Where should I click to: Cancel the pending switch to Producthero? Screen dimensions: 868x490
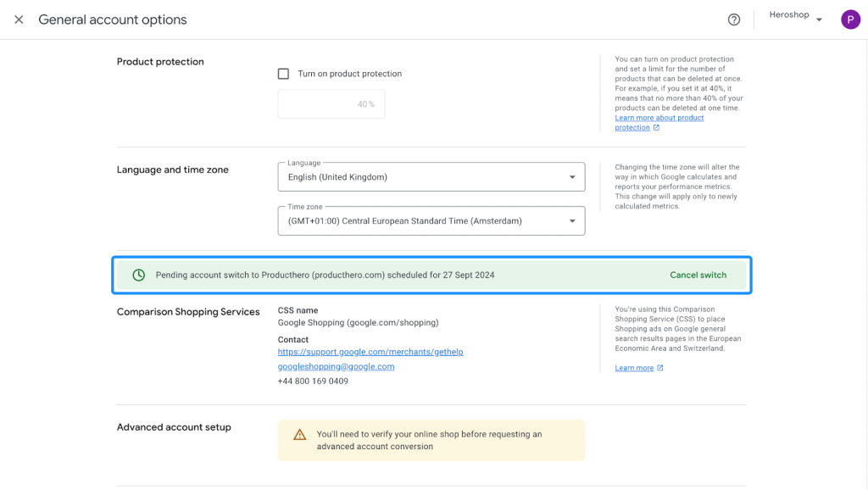[698, 276]
